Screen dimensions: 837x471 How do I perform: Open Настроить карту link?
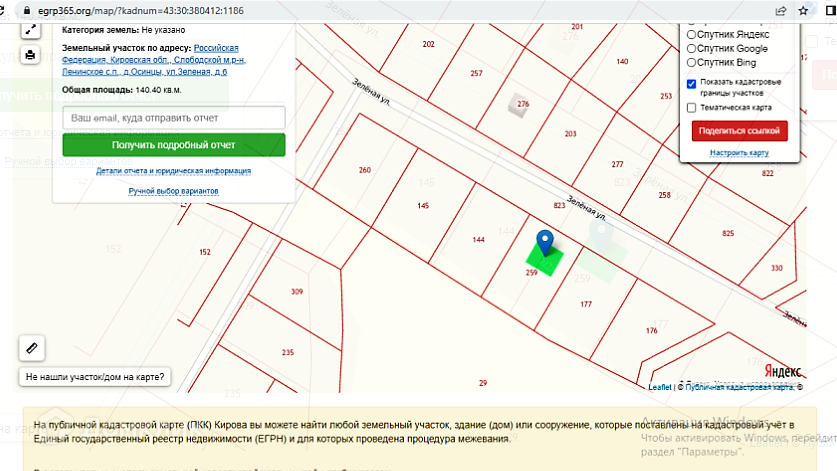(x=739, y=153)
